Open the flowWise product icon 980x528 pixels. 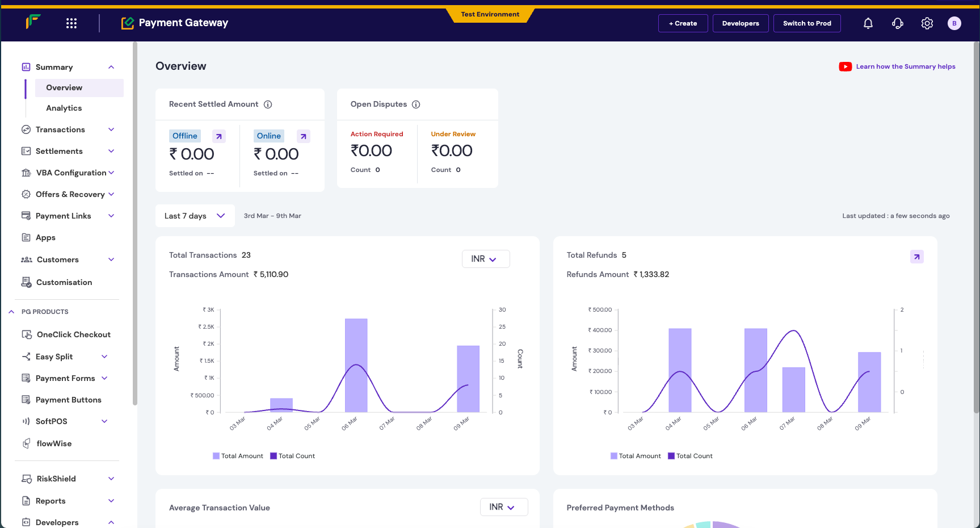26,443
